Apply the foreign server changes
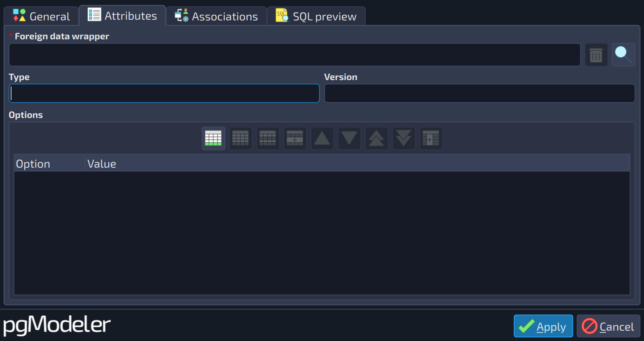The image size is (644, 341). click(x=543, y=326)
